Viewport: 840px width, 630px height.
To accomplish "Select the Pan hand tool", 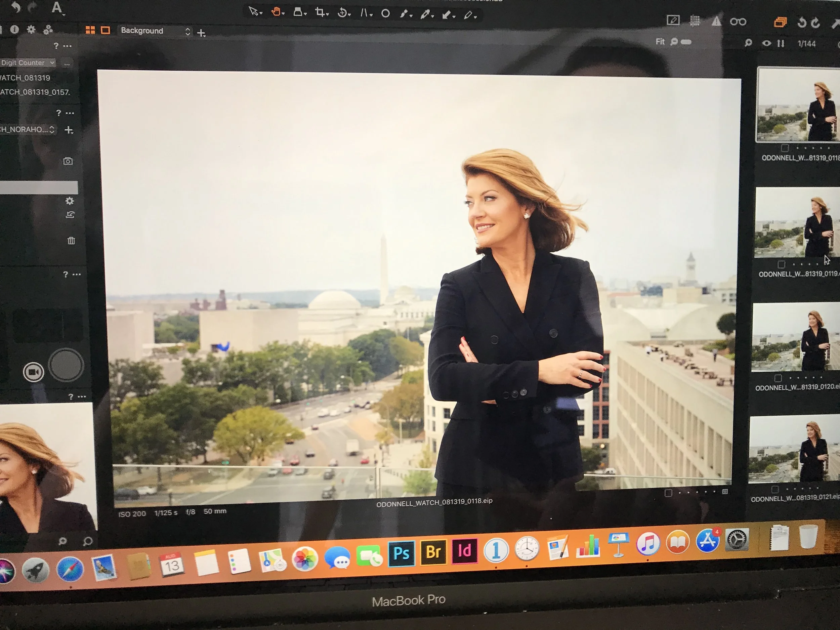I will coord(276,12).
